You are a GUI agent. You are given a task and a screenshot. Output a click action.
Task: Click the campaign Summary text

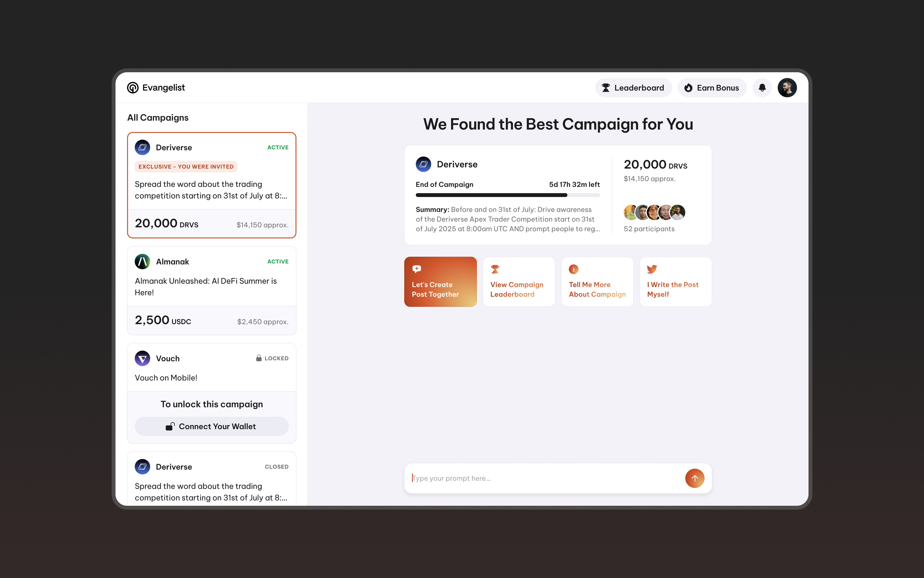click(x=507, y=219)
